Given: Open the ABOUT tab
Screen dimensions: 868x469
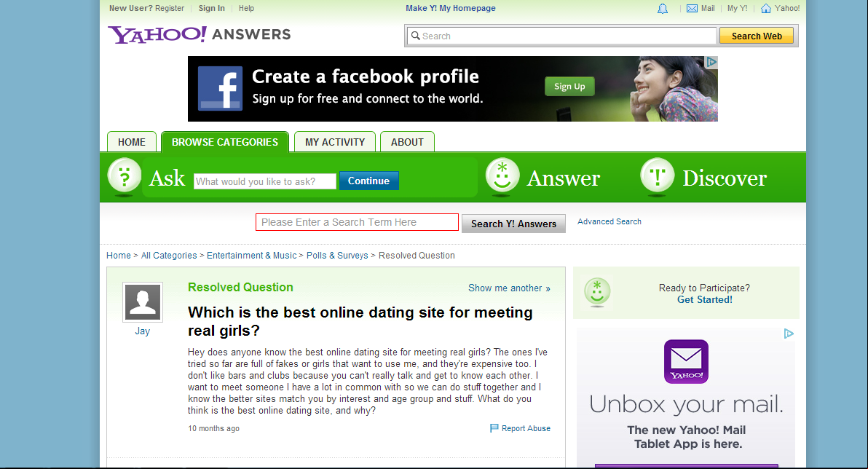Looking at the screenshot, I should click(407, 142).
